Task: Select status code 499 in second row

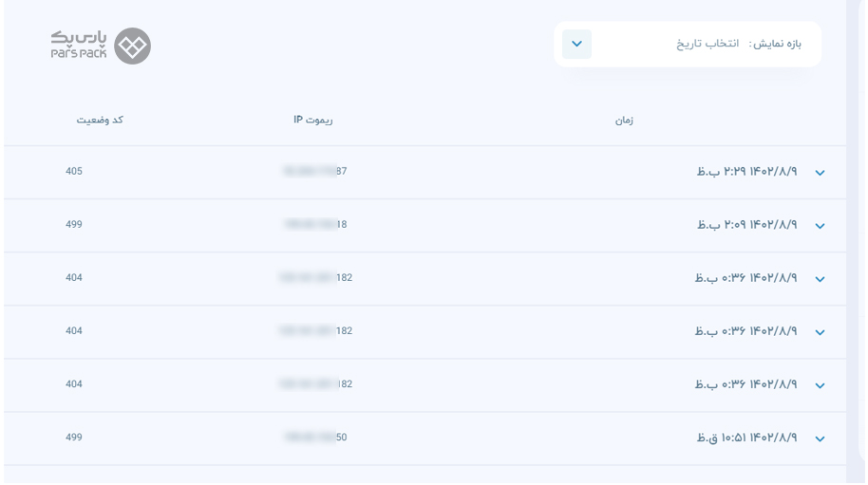Action: click(x=74, y=224)
